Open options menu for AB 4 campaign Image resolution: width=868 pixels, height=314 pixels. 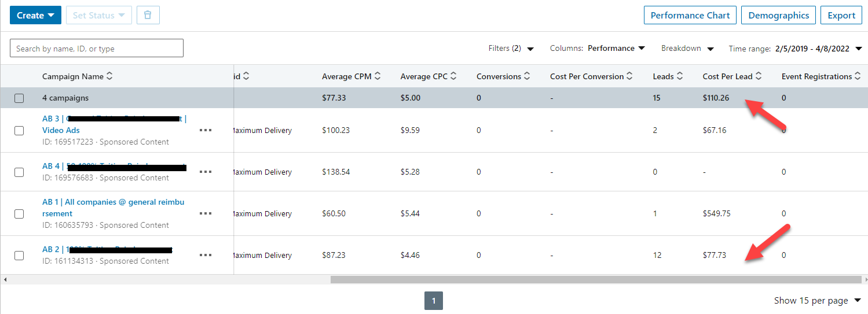tap(206, 172)
